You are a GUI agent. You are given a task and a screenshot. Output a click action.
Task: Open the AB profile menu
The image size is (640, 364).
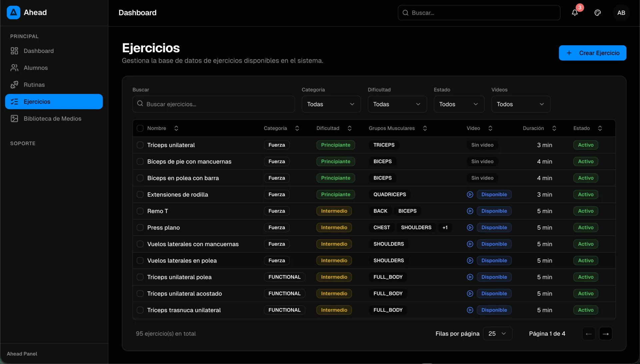(621, 13)
